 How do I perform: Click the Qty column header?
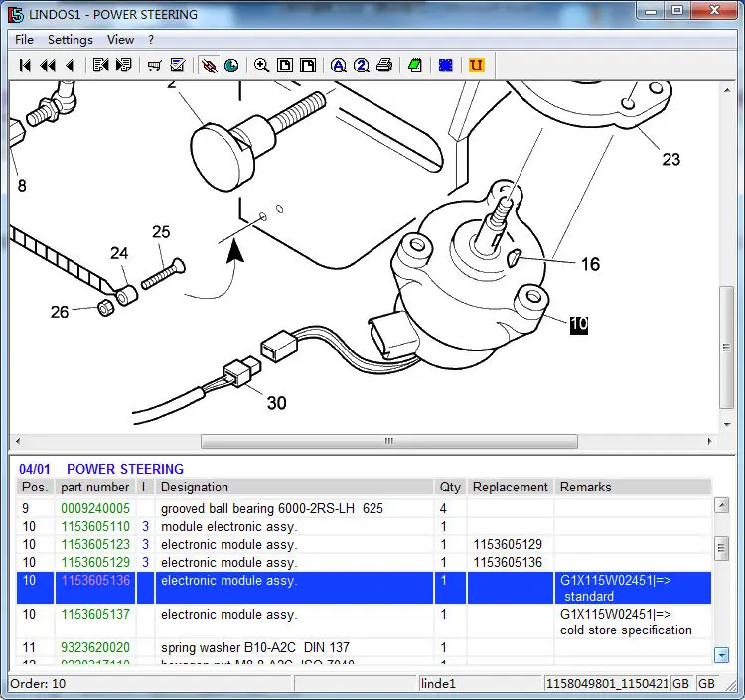pyautogui.click(x=450, y=488)
